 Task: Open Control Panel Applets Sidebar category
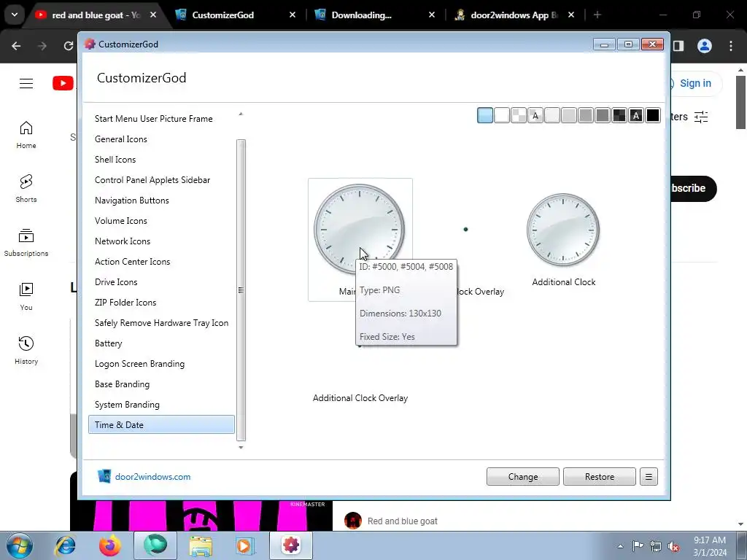click(152, 180)
